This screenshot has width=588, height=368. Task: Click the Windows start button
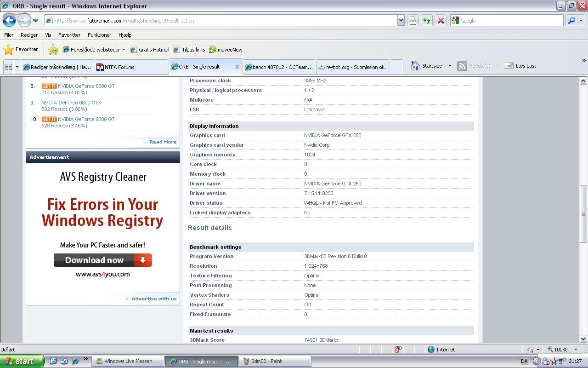[22, 361]
